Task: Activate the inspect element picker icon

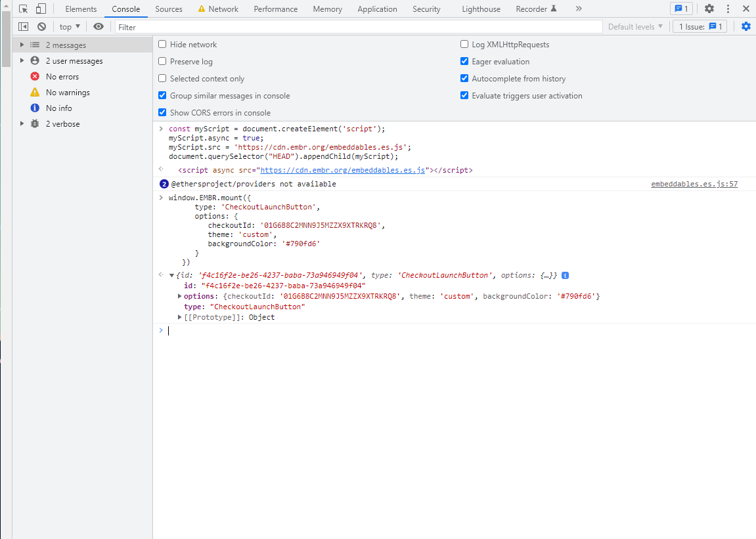Action: pyautogui.click(x=23, y=9)
